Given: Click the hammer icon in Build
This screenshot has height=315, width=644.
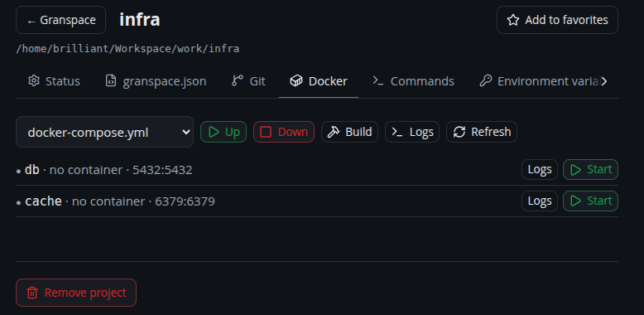Looking at the screenshot, I should click(334, 132).
